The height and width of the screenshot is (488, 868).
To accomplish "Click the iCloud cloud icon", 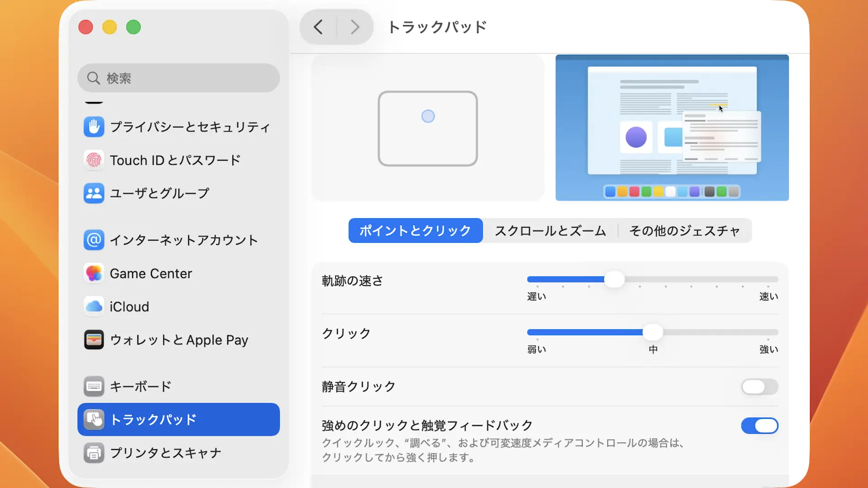I will [94, 307].
